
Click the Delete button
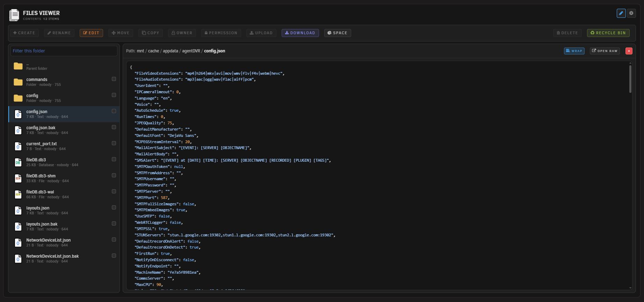(567, 33)
